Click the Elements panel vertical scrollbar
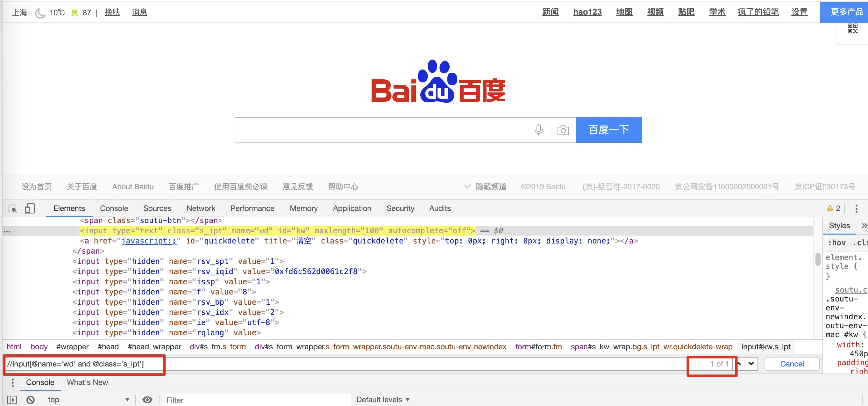The width and height of the screenshot is (868, 406). [x=817, y=259]
